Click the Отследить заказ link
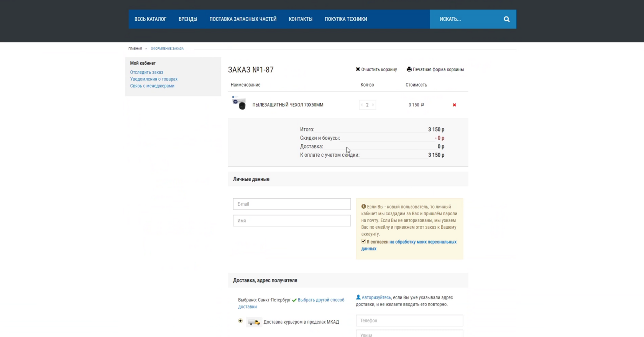This screenshot has height=337, width=644. (x=146, y=72)
